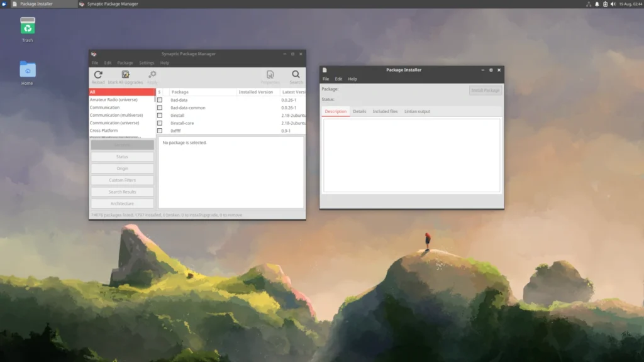
Task: Open the notifications bell tray icon
Action: tap(597, 4)
